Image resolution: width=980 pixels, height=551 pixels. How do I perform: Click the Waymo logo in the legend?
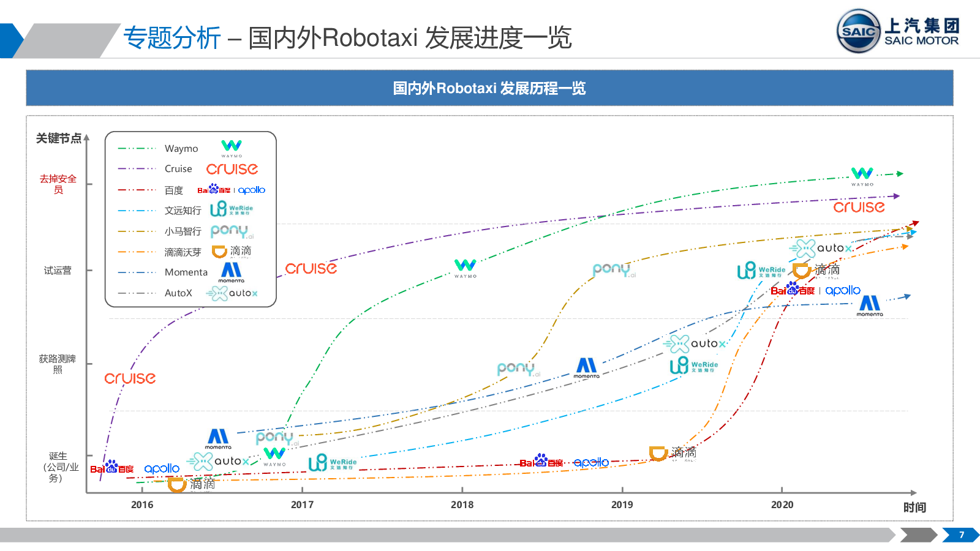pyautogui.click(x=232, y=148)
